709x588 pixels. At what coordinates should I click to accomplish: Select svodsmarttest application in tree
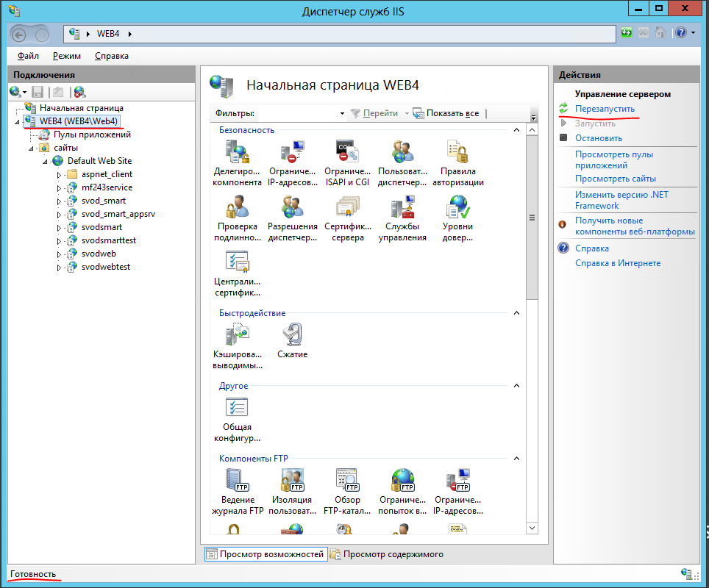pos(109,240)
